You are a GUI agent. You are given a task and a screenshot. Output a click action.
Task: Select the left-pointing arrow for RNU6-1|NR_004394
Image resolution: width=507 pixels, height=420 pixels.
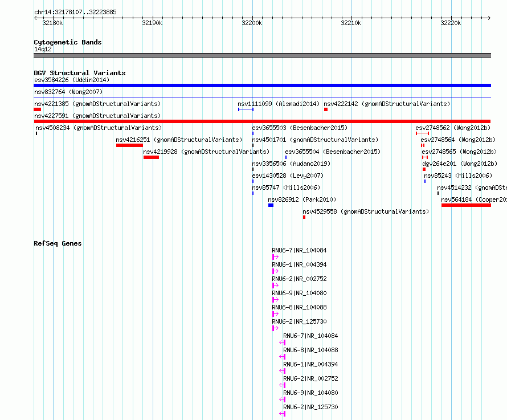point(283,371)
